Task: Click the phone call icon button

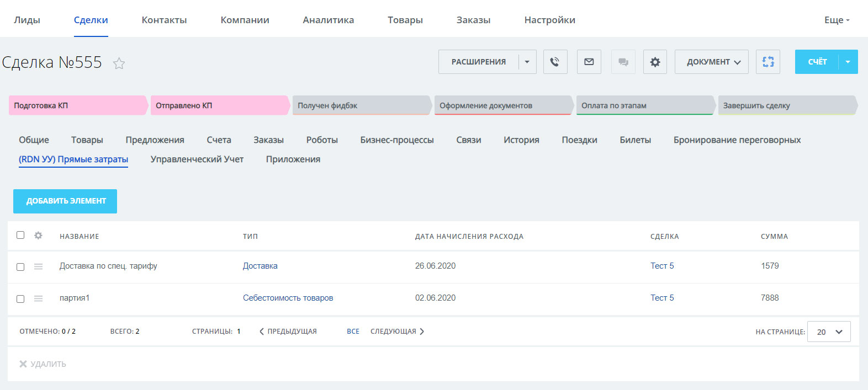Action: tap(555, 62)
